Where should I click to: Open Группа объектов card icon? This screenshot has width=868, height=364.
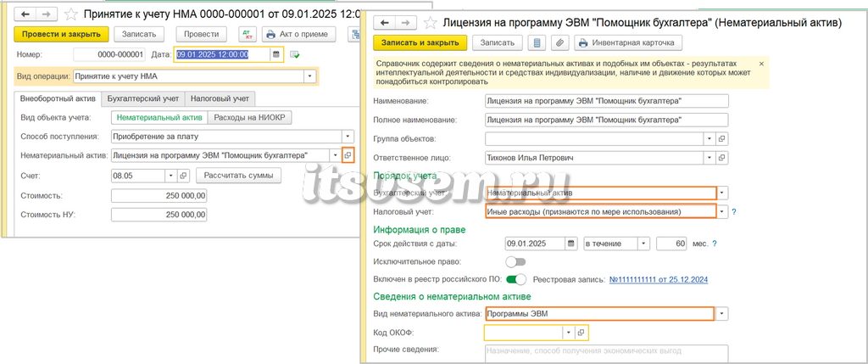(x=722, y=138)
